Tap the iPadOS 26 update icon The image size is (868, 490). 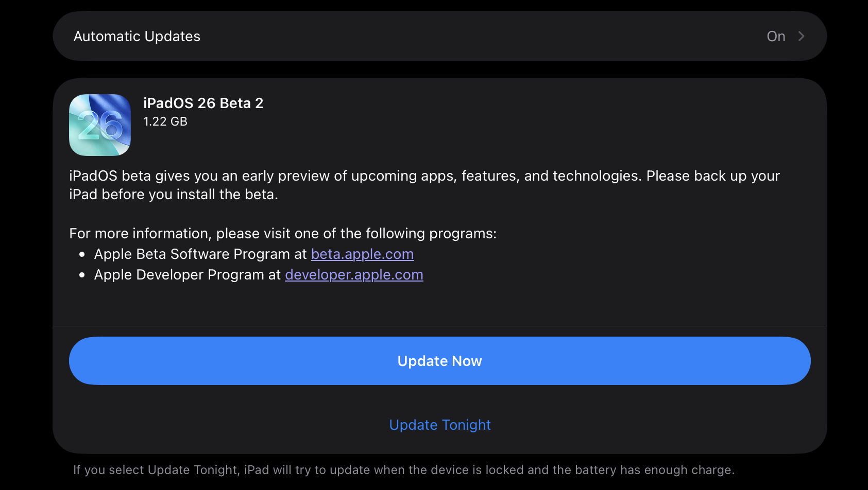(x=100, y=125)
